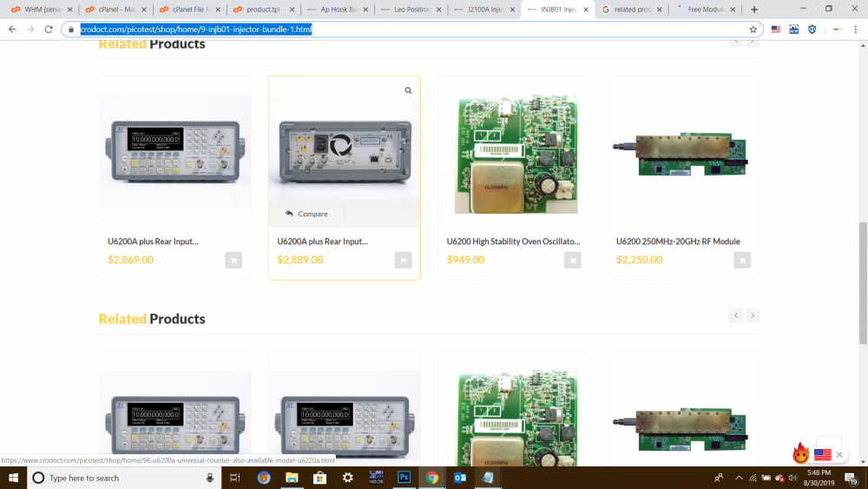Open U6200 250MHz-20GHz RF Module link

[x=678, y=241]
